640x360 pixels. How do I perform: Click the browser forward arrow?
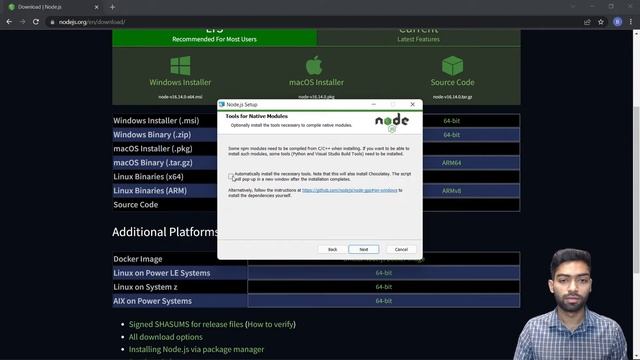click(22, 22)
